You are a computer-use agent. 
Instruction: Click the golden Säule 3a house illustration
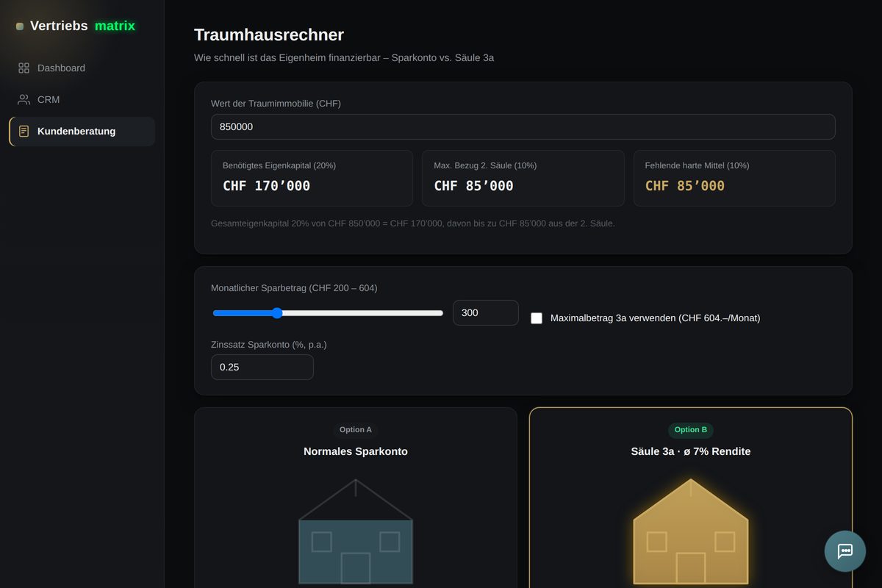tap(691, 531)
